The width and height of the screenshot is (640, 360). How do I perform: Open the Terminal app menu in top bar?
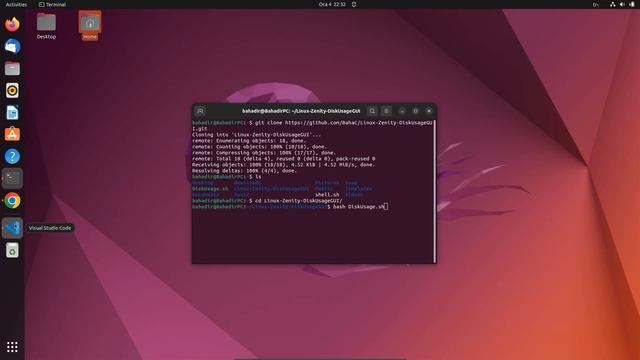52,4
